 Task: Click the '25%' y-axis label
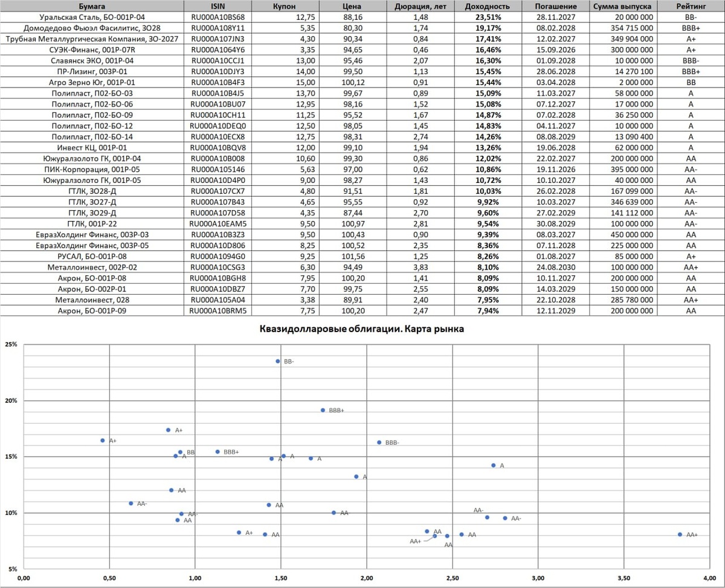click(x=11, y=345)
